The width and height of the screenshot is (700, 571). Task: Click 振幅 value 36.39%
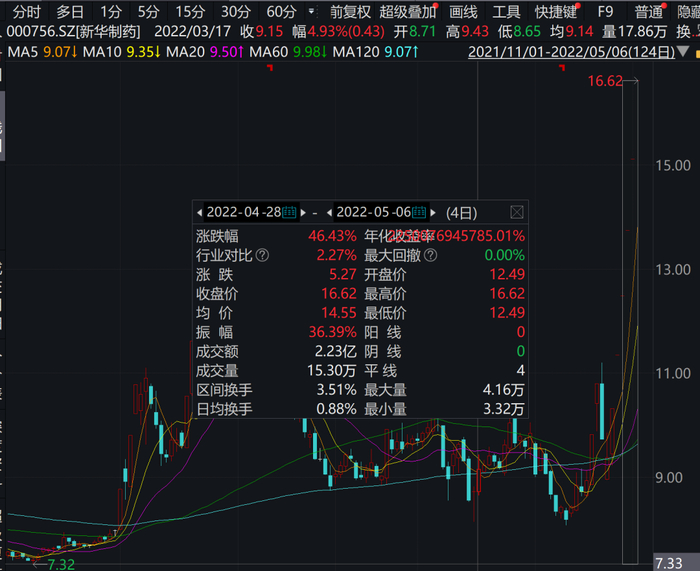[x=333, y=332]
